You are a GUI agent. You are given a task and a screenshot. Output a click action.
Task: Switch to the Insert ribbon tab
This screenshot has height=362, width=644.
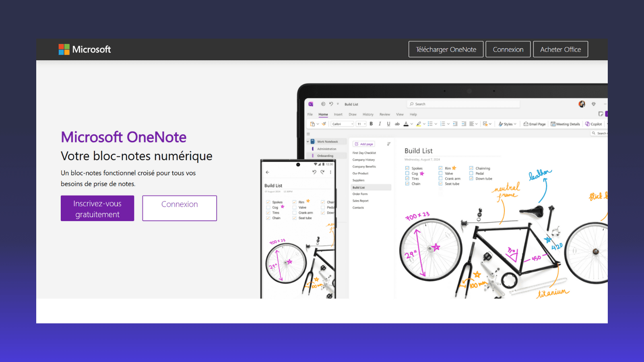tap(338, 115)
